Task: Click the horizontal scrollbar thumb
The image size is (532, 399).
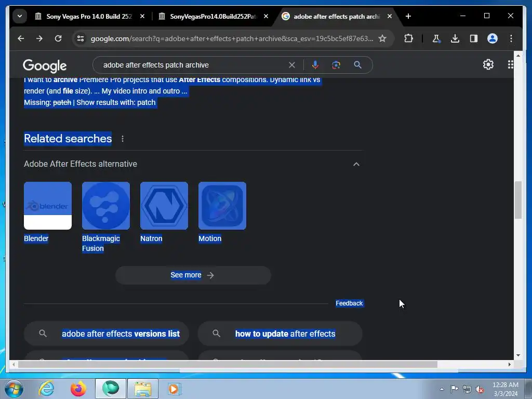Action: (x=228, y=364)
